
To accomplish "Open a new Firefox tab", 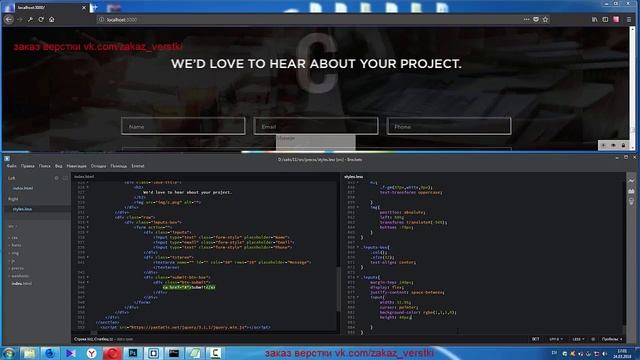I will (94, 7).
